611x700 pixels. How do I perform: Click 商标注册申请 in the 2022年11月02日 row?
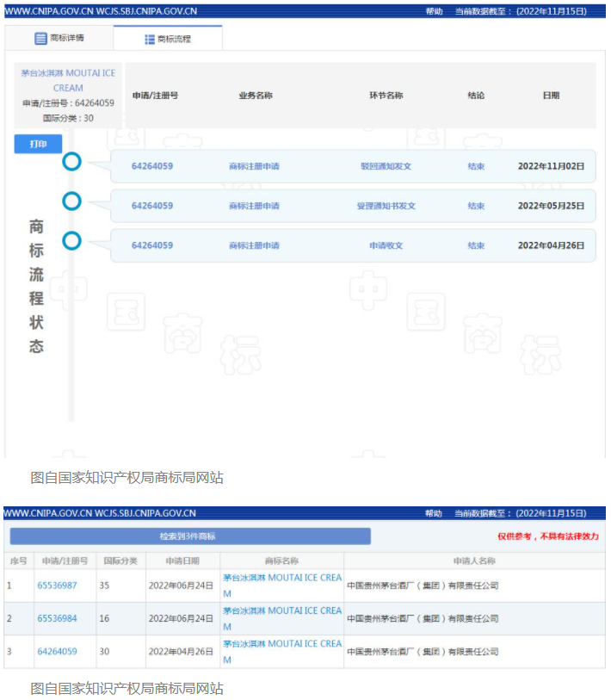click(x=254, y=166)
